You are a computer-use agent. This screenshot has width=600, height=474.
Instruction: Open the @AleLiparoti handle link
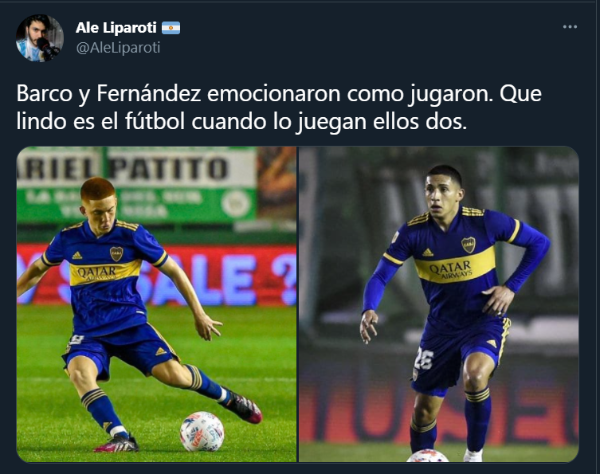coord(118,48)
